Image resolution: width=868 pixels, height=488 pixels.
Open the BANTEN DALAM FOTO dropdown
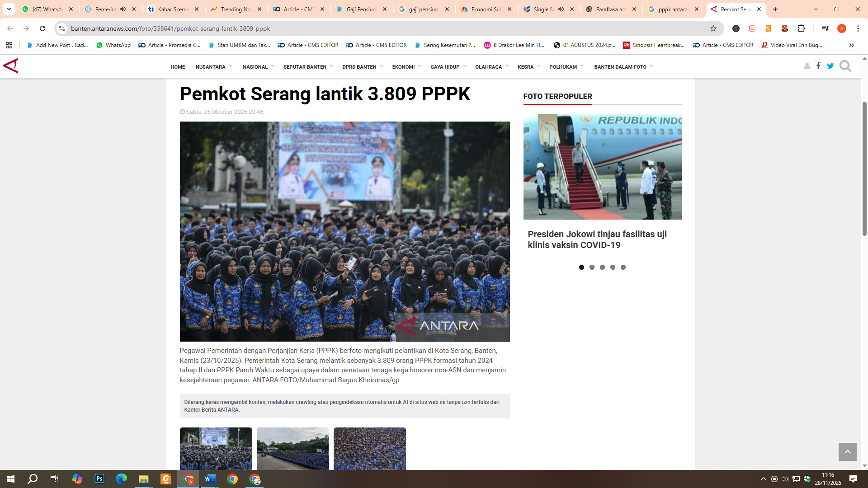pos(623,66)
